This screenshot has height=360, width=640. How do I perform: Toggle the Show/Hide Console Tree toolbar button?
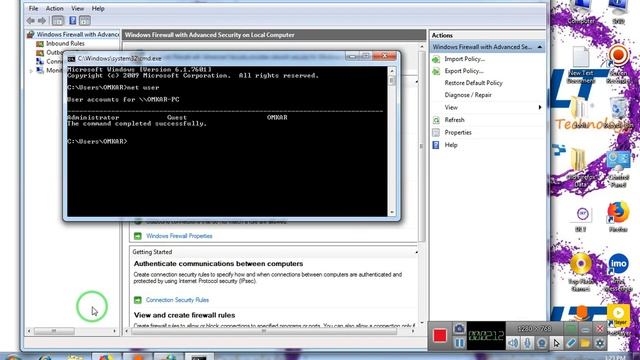pyautogui.click(x=58, y=20)
